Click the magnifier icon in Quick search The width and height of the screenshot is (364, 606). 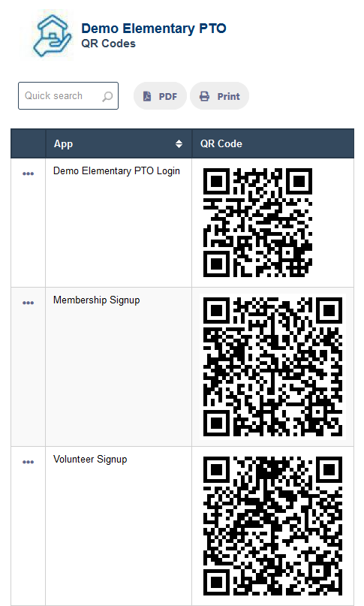(107, 96)
